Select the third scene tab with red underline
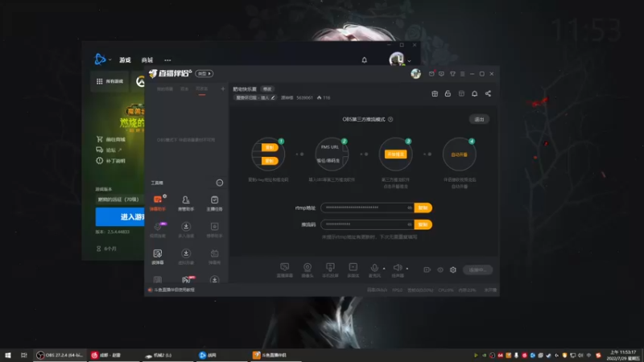Viewport: 644px width, 362px height. (202, 89)
